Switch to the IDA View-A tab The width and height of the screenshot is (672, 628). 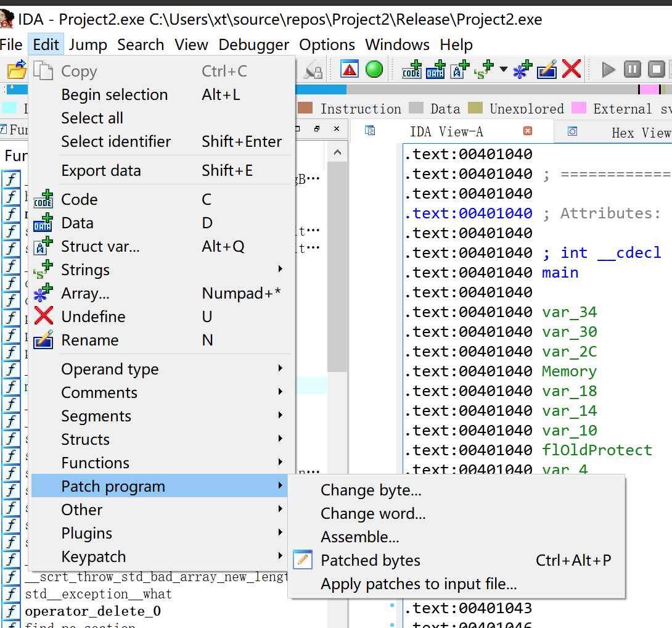[452, 131]
